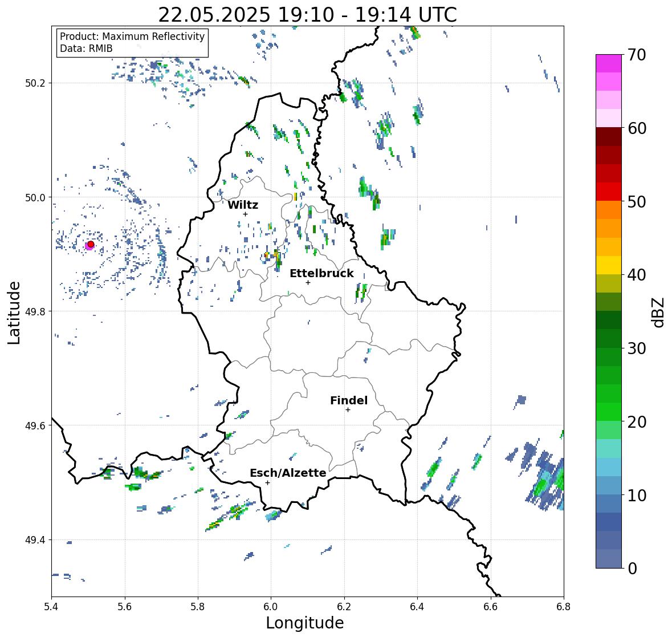672x637 pixels.
Task: Click the 50 tick on the colorbar
Action: click(637, 201)
